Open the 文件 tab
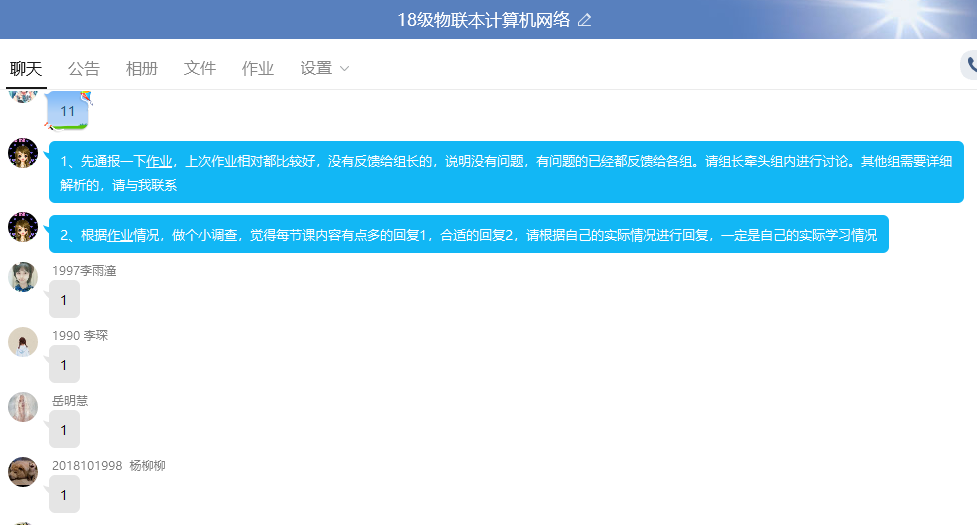The height and width of the screenshot is (525, 977). (200, 69)
